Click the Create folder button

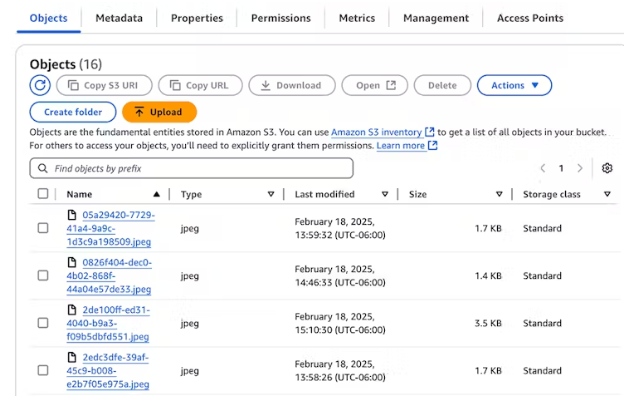(73, 112)
